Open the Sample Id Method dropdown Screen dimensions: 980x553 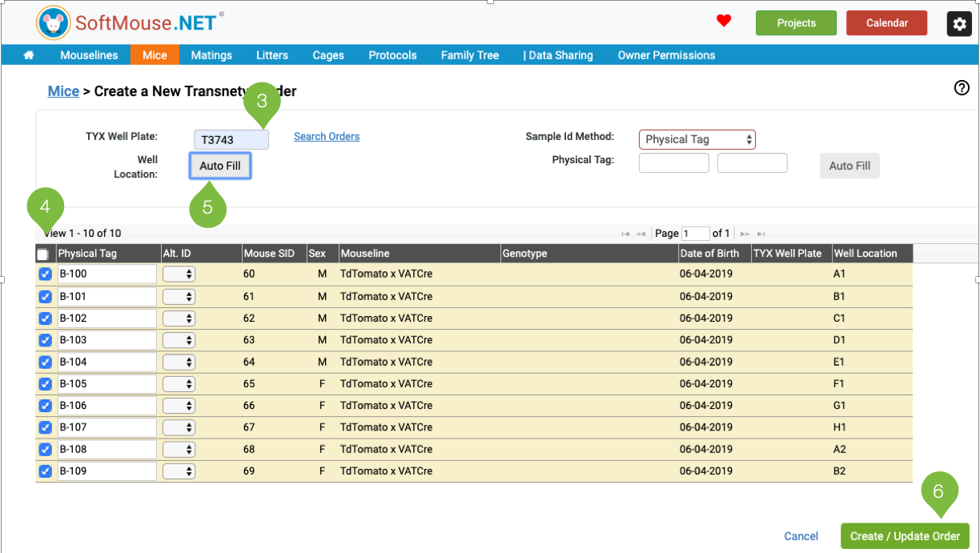coord(697,139)
